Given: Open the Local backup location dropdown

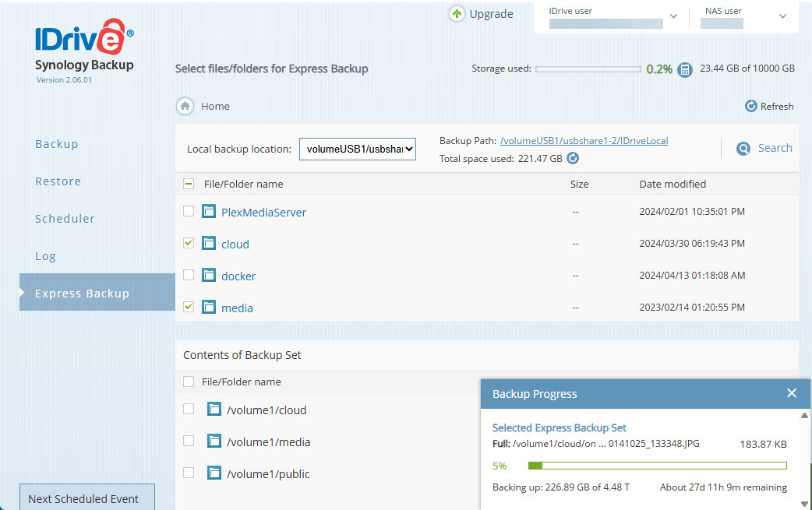Looking at the screenshot, I should 358,149.
